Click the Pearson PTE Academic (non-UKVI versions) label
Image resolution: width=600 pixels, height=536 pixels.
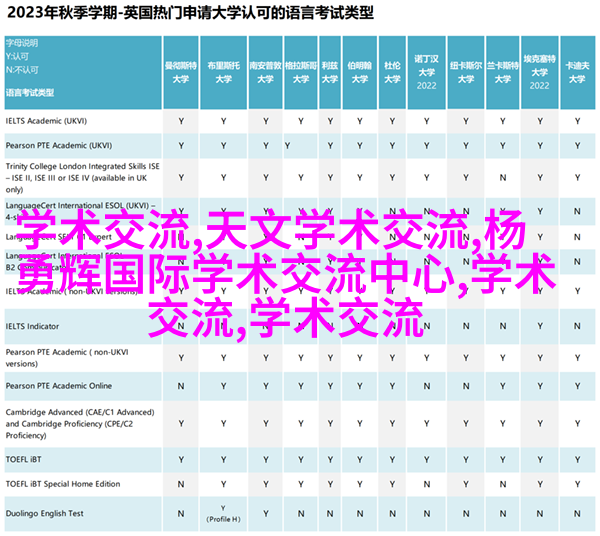pos(67,358)
